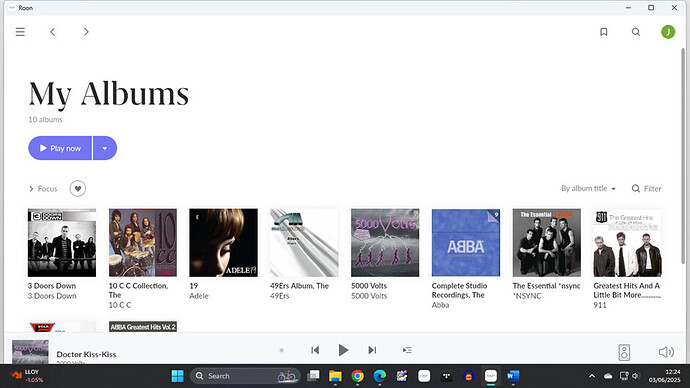Open Google Chrome from the taskbar
The height and width of the screenshot is (388, 690).
tap(358, 376)
